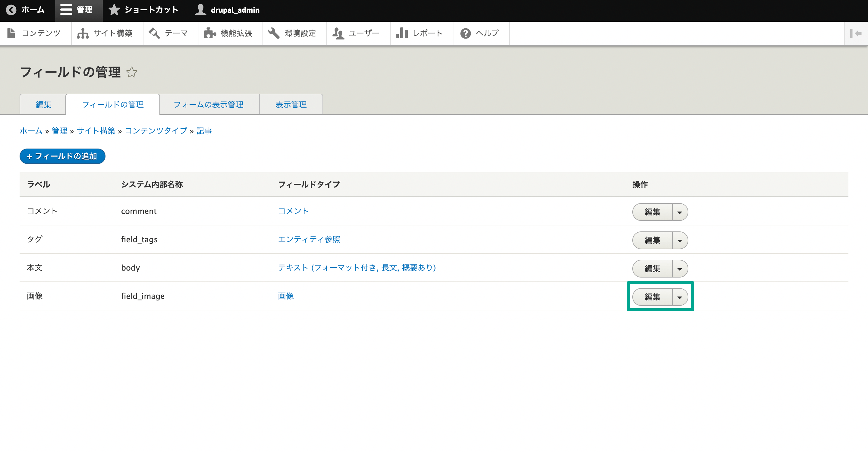This screenshot has width=868, height=452.
Task: Click 編集 button for the タグ field
Action: [x=652, y=240]
